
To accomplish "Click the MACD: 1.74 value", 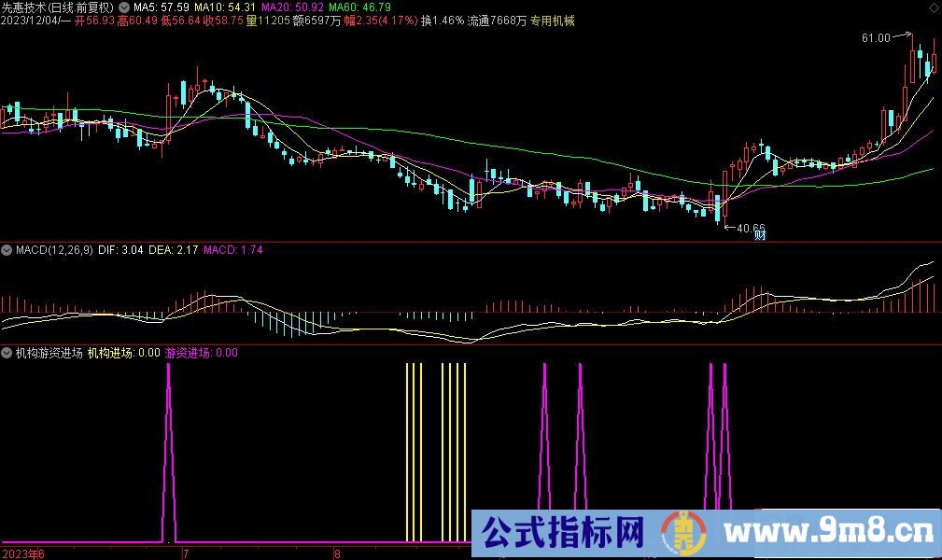I will coord(233,250).
